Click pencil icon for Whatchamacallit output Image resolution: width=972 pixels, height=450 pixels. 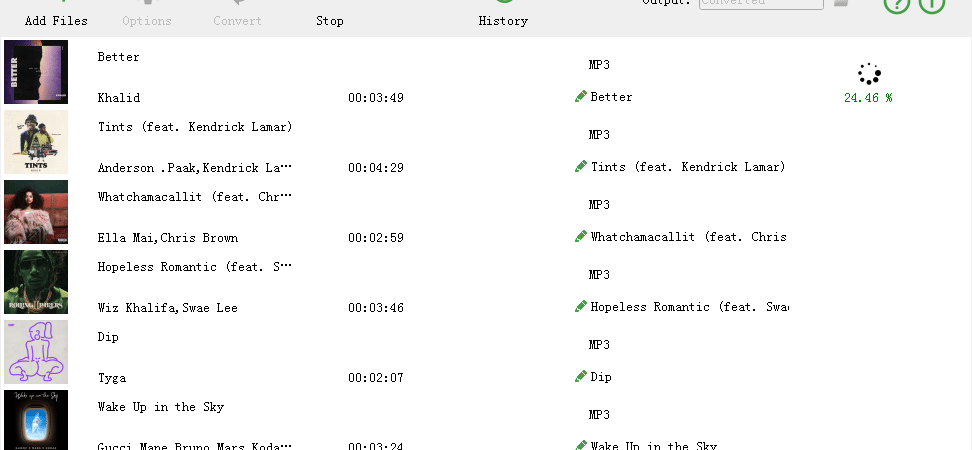click(x=581, y=237)
